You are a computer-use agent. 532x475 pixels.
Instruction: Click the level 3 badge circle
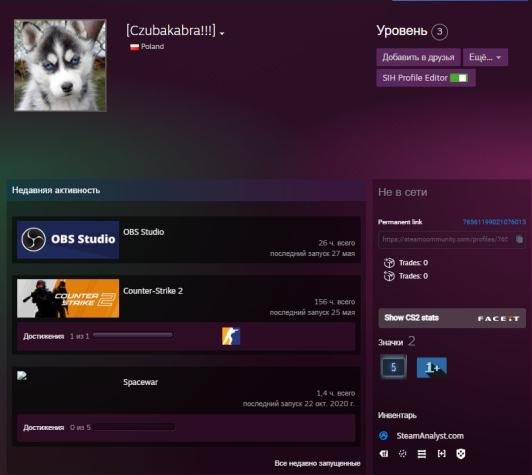point(439,32)
